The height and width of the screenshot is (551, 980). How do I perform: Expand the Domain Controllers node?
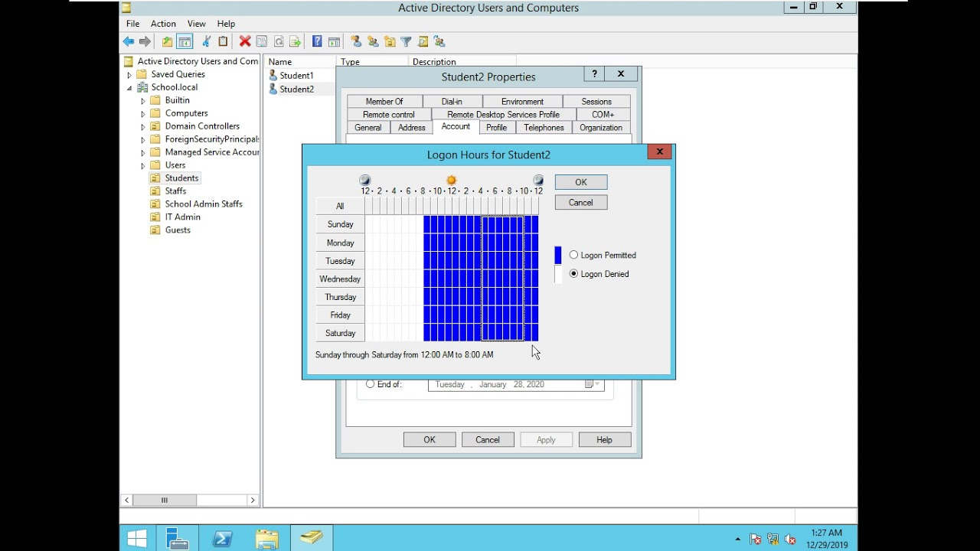tap(143, 127)
